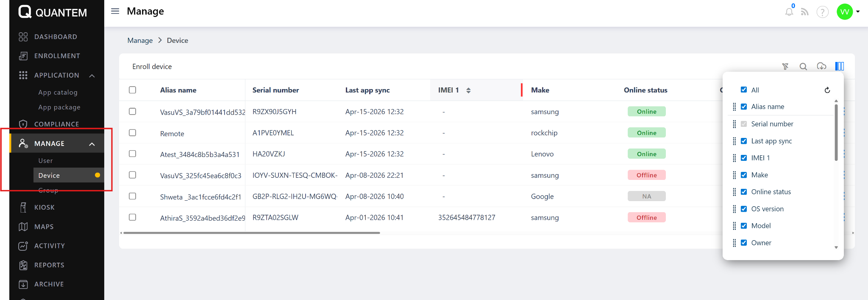
Task: Open the device search magnifier icon
Action: coord(803,66)
